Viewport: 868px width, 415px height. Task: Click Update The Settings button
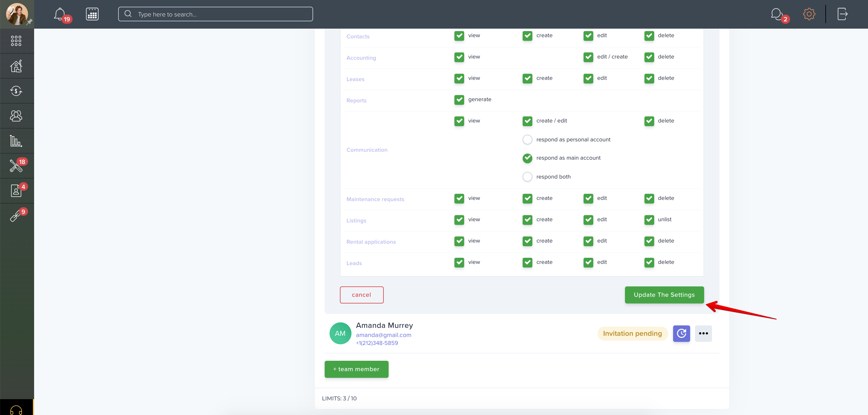tap(664, 295)
